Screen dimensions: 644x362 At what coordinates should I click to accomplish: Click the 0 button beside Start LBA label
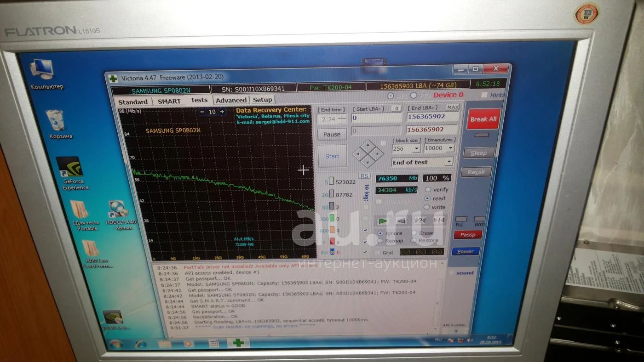(x=397, y=108)
